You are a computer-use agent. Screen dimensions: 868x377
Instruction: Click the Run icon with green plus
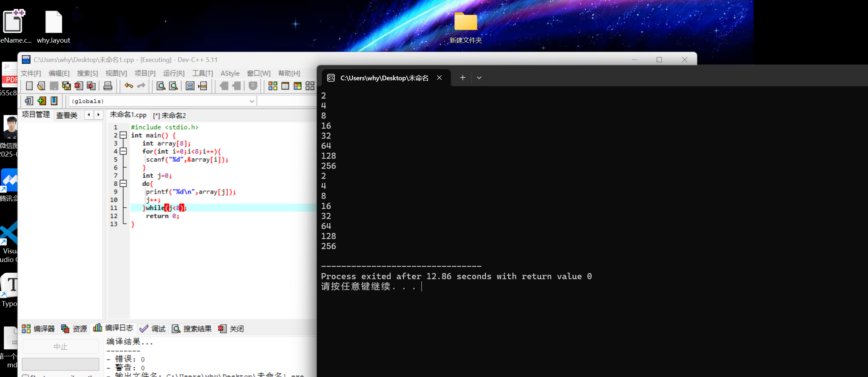[42, 101]
